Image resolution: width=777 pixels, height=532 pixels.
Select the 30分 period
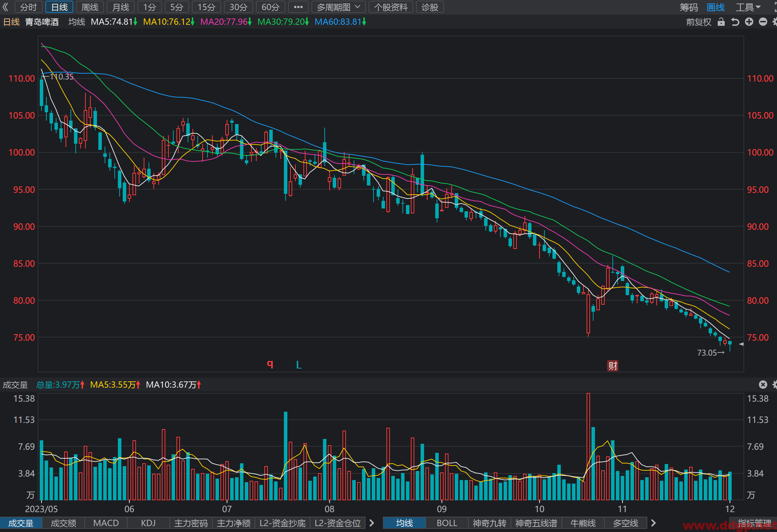[239, 7]
